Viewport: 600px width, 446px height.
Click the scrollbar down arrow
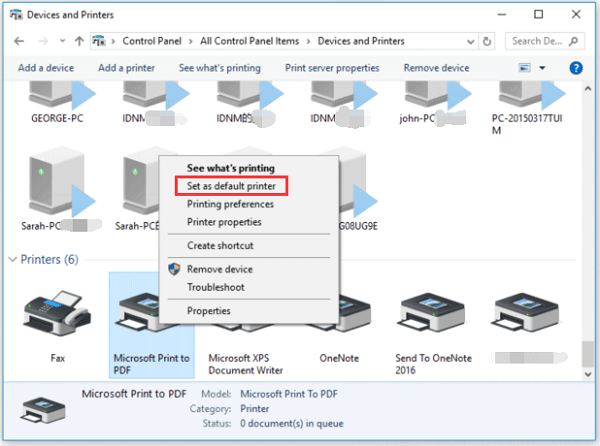click(x=588, y=374)
